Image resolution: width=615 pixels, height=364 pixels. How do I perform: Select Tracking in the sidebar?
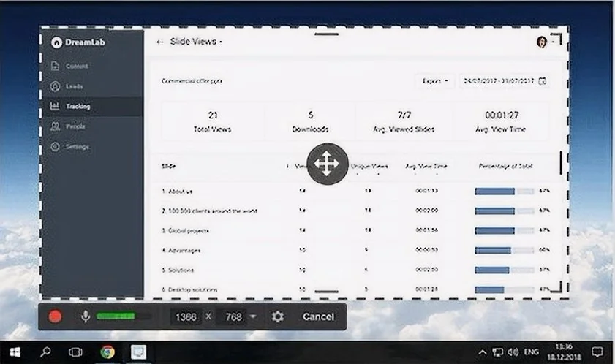pos(93,106)
